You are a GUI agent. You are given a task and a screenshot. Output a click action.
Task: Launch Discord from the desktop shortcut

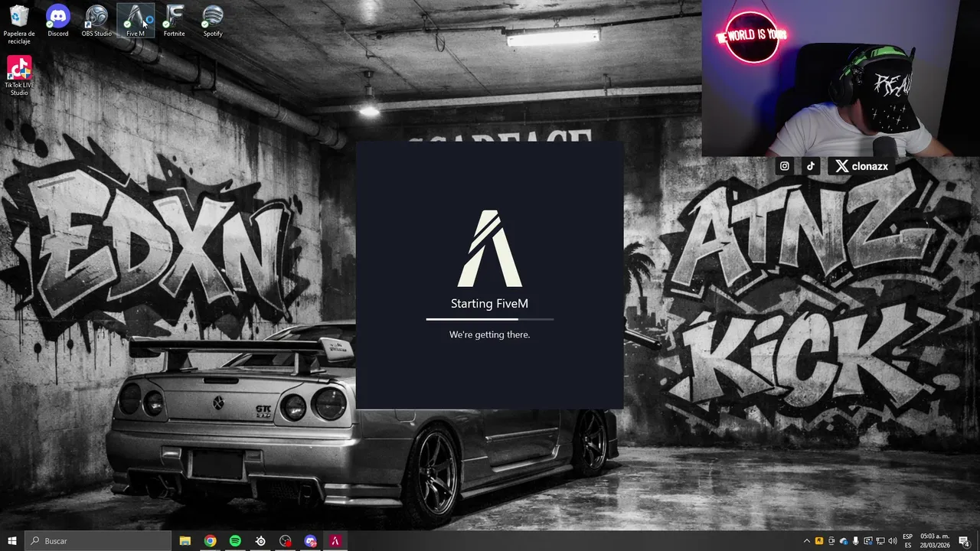[x=58, y=21]
